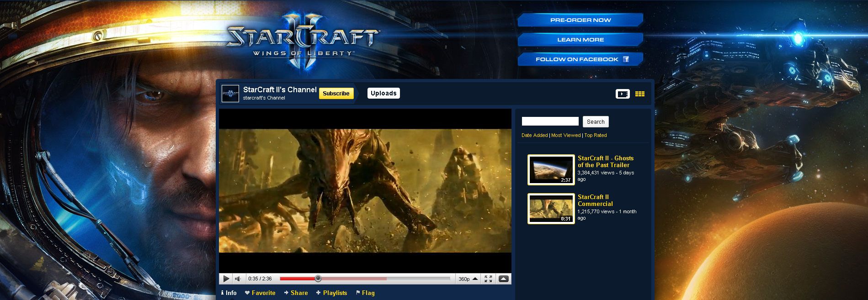868x300 pixels.
Task: Click the "starcraft's Channel" subtitle
Action: point(264,98)
